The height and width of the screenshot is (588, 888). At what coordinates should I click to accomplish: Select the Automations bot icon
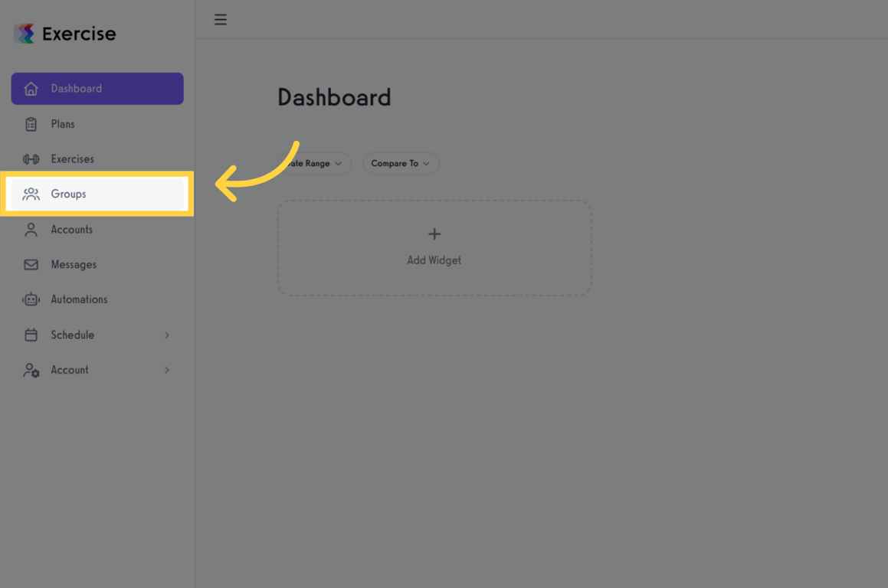[x=31, y=299]
